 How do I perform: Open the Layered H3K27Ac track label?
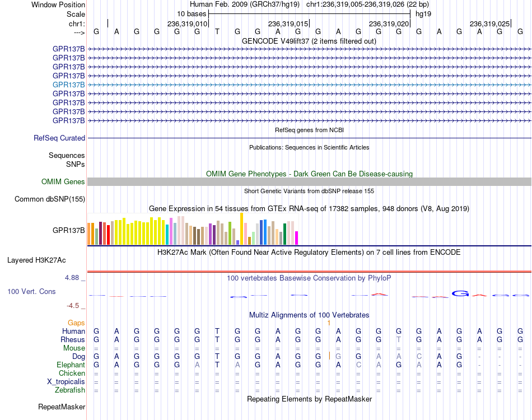point(36,260)
